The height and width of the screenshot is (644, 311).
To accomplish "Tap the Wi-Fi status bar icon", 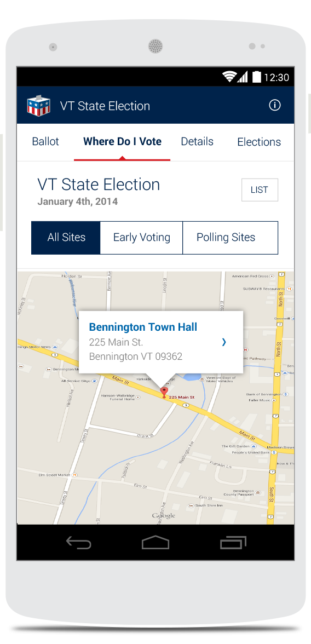I will point(229,77).
